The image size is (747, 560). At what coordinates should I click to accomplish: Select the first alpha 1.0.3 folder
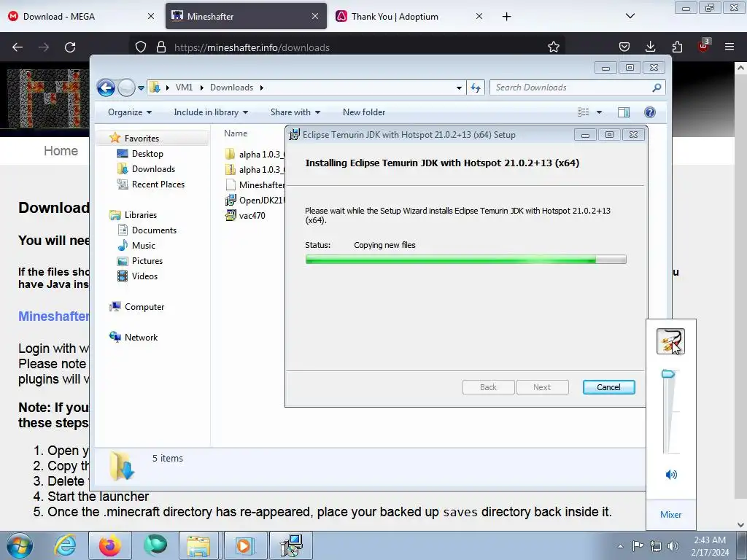click(x=255, y=155)
